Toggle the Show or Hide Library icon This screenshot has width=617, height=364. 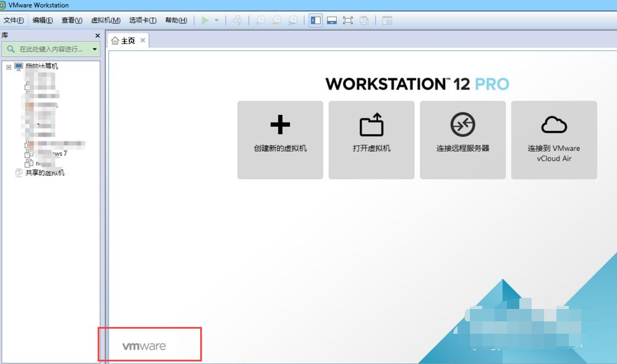315,20
